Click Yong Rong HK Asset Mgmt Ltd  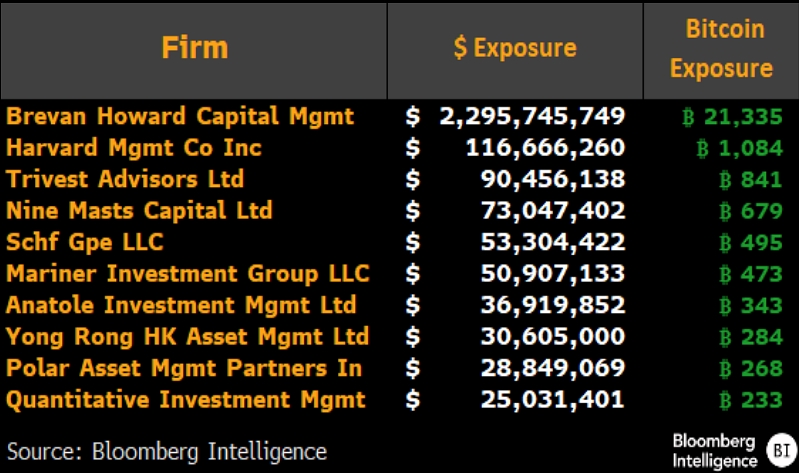(x=187, y=337)
